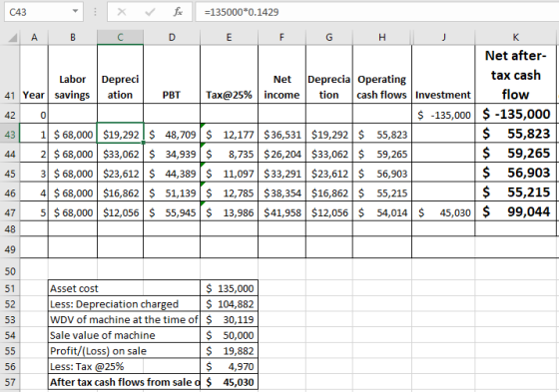
Task: Click the 'Less: Depreciation charged' label cell
Action: [x=124, y=303]
